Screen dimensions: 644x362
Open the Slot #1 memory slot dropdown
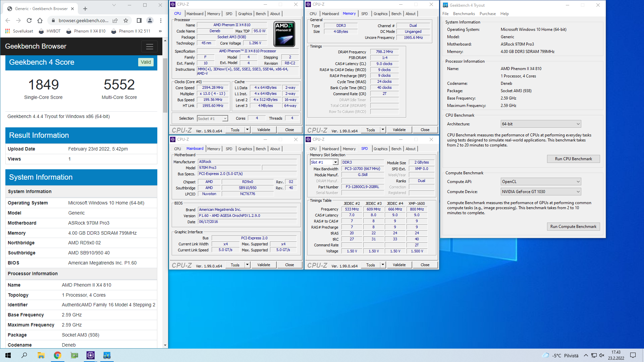324,162
